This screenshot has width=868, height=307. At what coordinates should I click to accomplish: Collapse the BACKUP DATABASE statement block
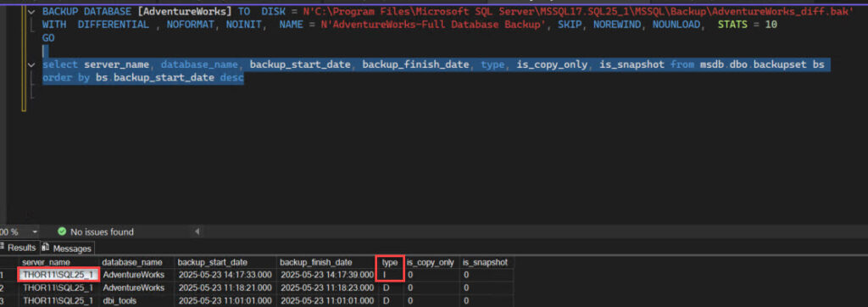[x=31, y=11]
